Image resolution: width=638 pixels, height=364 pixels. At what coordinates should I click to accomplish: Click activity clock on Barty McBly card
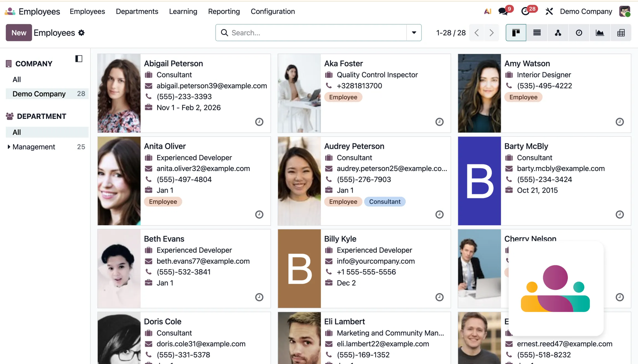pyautogui.click(x=619, y=215)
